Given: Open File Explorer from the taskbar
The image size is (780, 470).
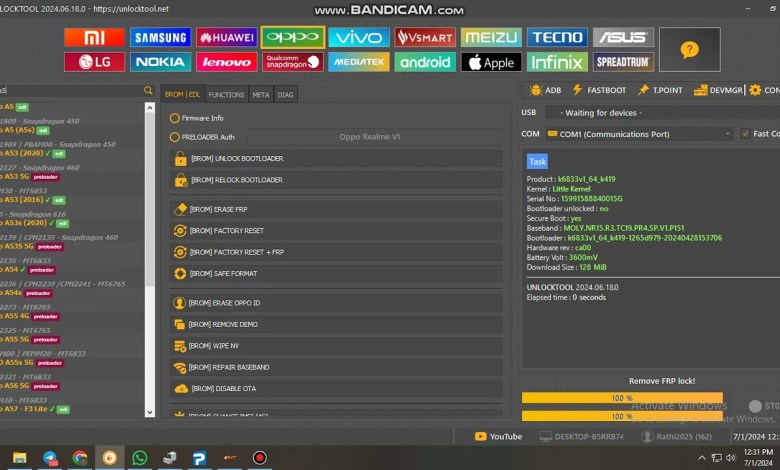Looking at the screenshot, I should [x=19, y=458].
